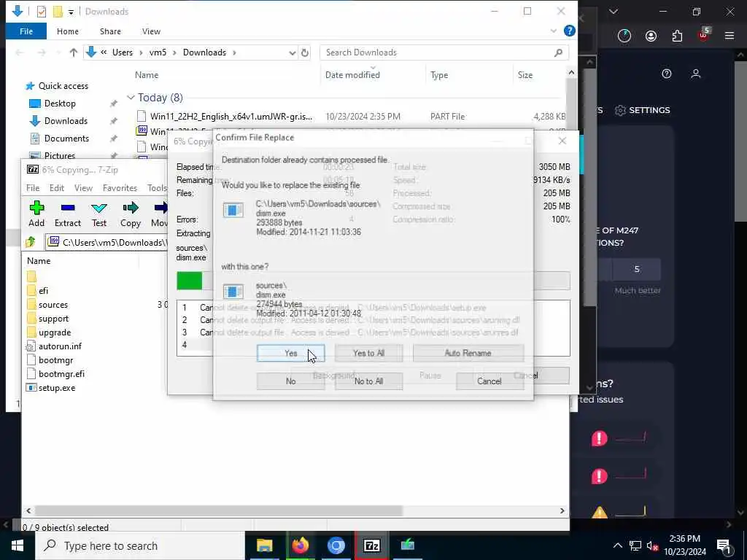The height and width of the screenshot is (560, 747).
Task: Collapse the Today (8) group
Action: [131, 98]
